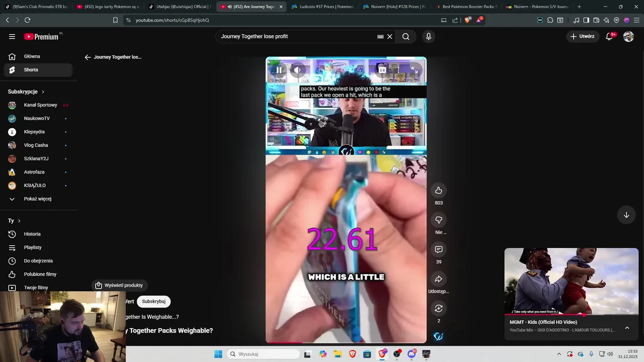
Task: Open the NaukowoTV channel
Action: pyautogui.click(x=38, y=118)
